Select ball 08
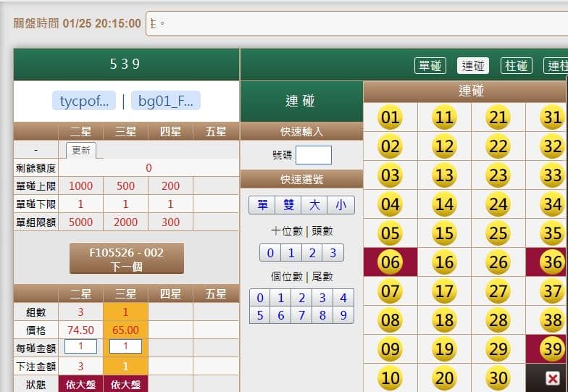 point(390,320)
